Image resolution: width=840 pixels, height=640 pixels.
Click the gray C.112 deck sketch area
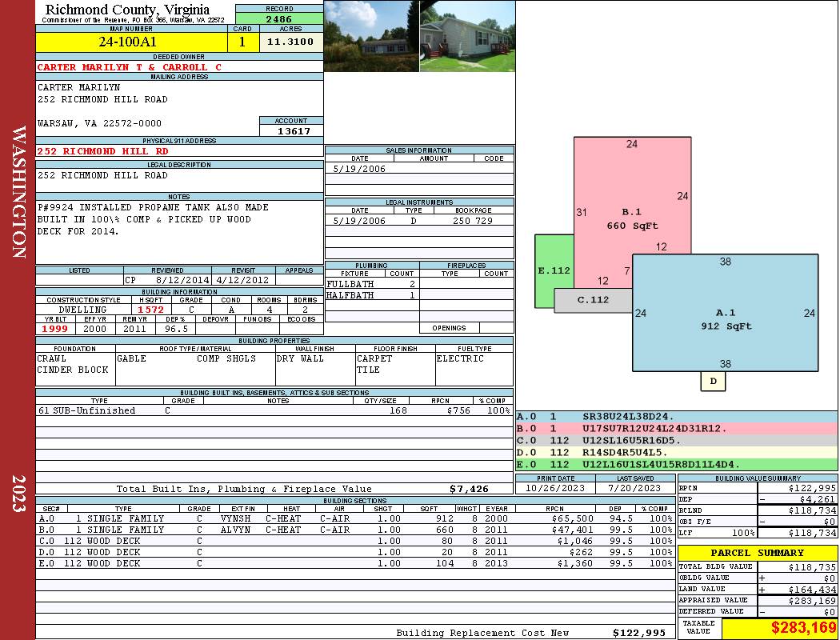pyautogui.click(x=593, y=301)
